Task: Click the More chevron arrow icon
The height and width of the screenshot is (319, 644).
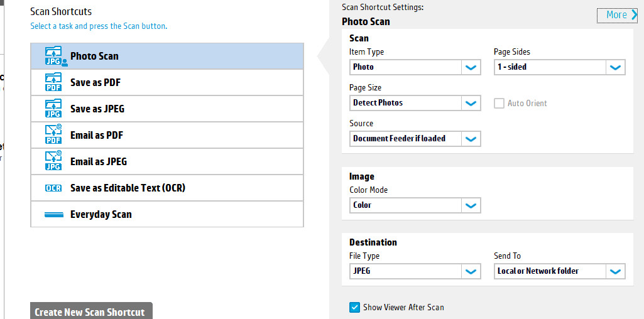Action: [634, 15]
